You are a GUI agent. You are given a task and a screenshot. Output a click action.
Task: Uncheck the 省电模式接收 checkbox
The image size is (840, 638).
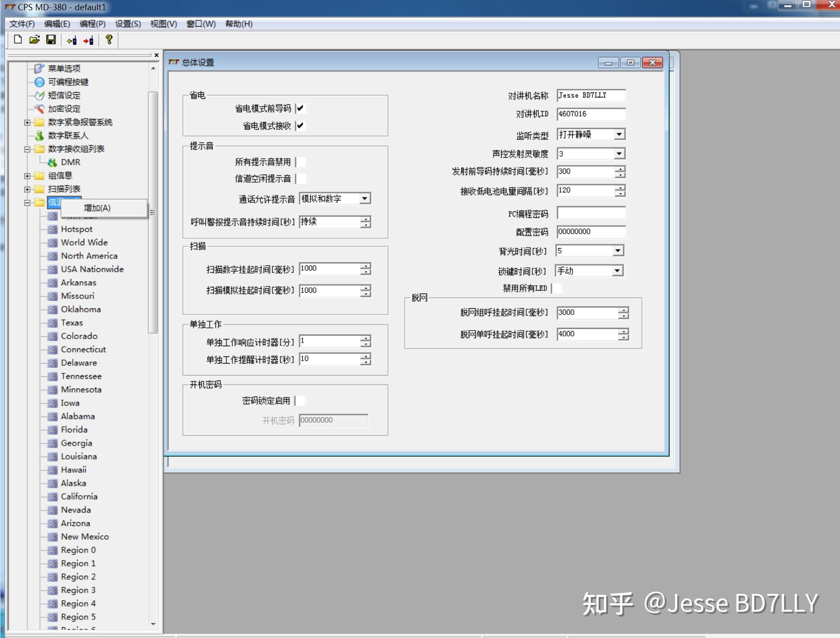point(302,126)
